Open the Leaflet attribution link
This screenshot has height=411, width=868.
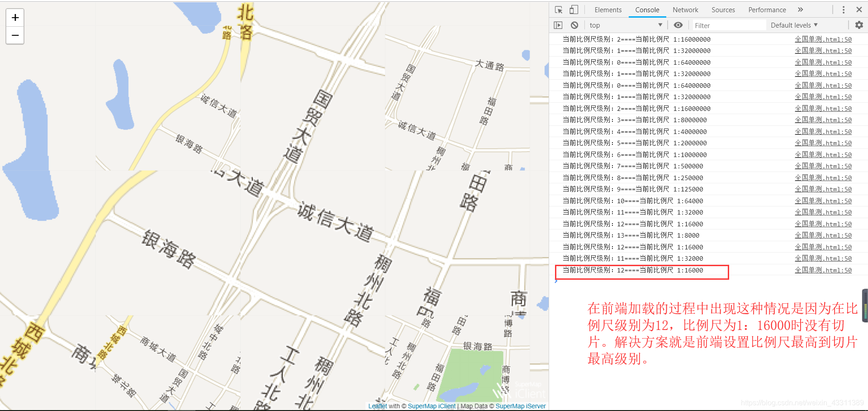coord(377,406)
